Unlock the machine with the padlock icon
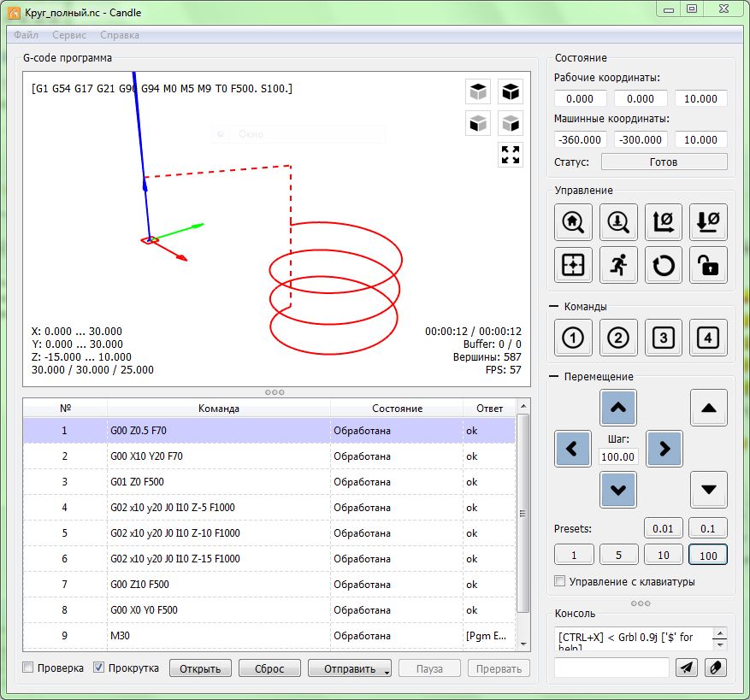Image resolution: width=750 pixels, height=700 pixels. pyautogui.click(x=708, y=265)
